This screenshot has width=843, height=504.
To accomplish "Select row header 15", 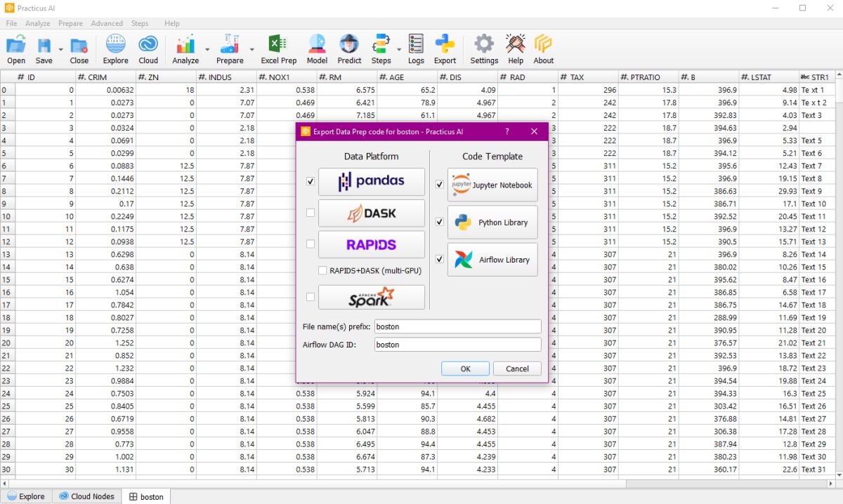I will click(7, 279).
